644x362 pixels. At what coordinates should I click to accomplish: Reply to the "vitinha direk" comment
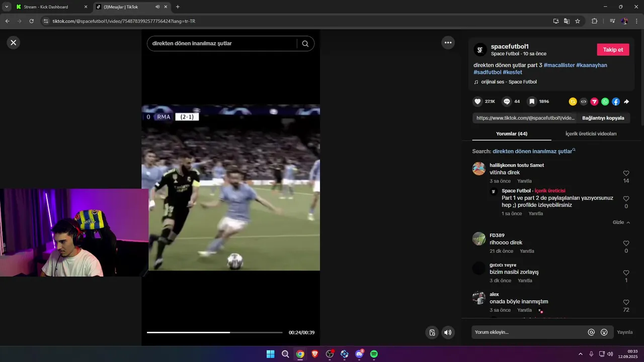[524, 181]
